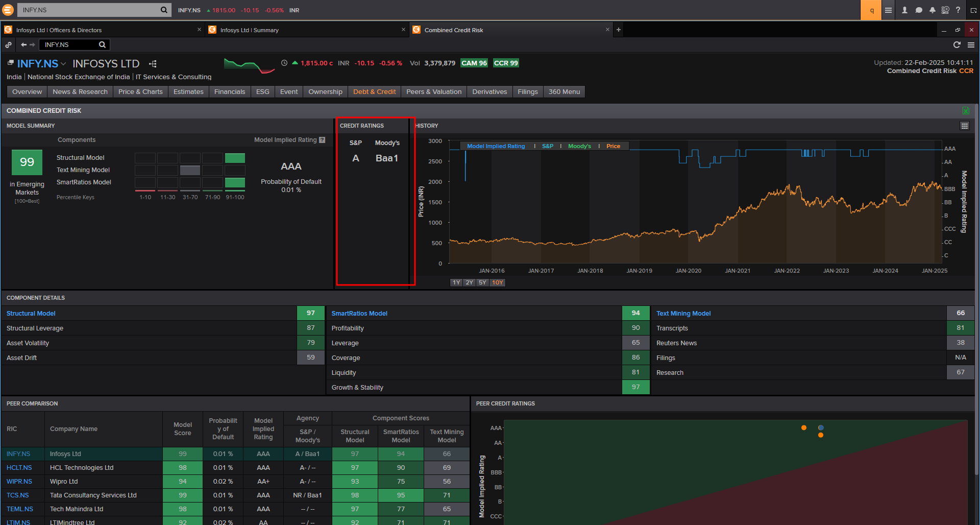The height and width of the screenshot is (525, 980).
Task: Open the notifications bell icon
Action: coord(933,10)
